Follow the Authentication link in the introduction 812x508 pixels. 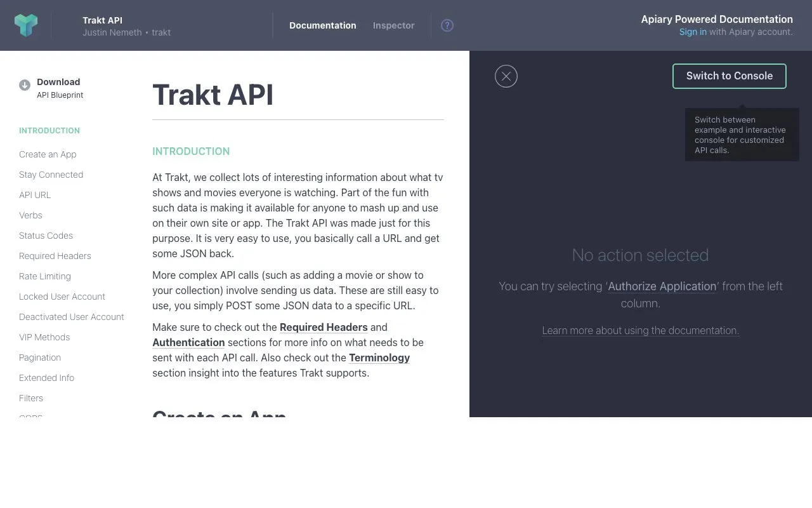[x=188, y=342]
